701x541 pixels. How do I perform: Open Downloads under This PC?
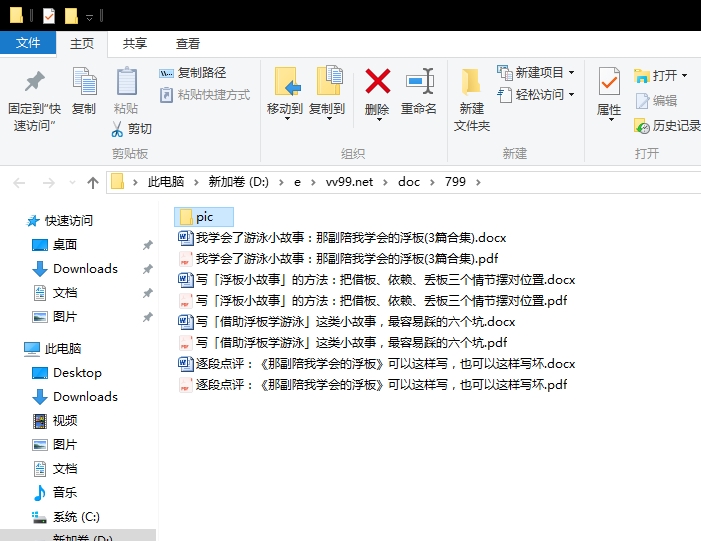pyautogui.click(x=75, y=397)
